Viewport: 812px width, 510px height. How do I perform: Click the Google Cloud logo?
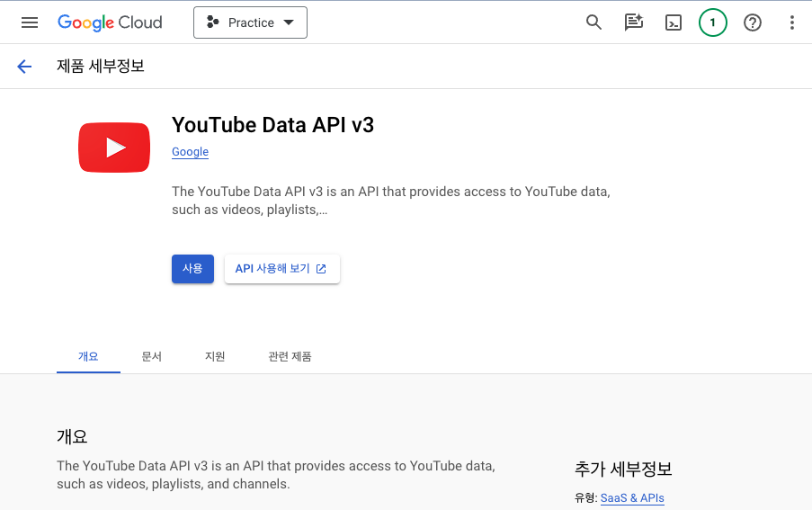(110, 22)
